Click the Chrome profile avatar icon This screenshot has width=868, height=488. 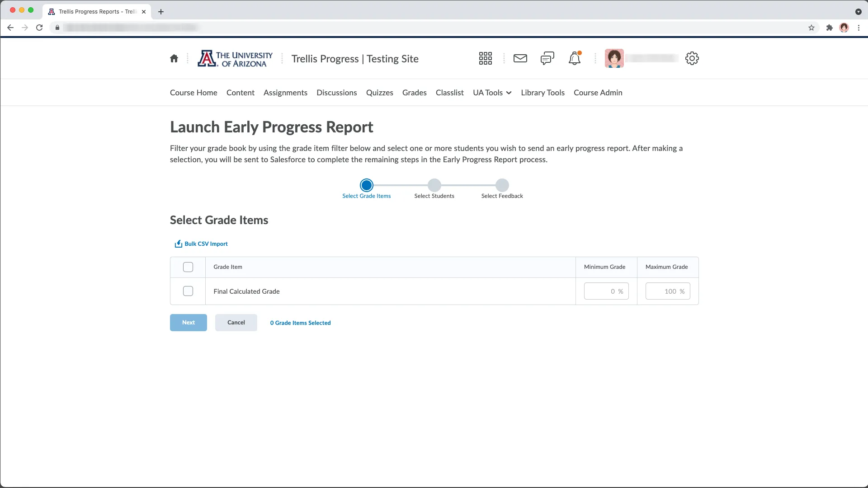(x=844, y=28)
